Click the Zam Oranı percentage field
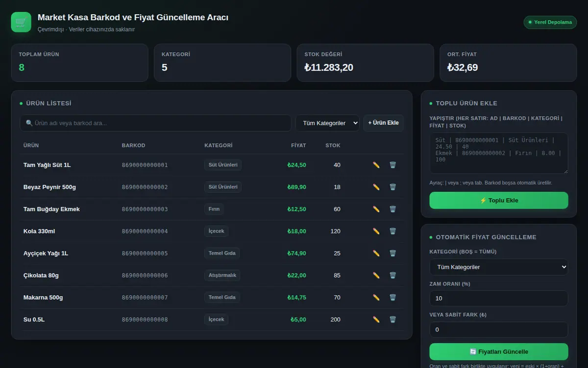Viewport: 588px width, 368px height. (499, 298)
